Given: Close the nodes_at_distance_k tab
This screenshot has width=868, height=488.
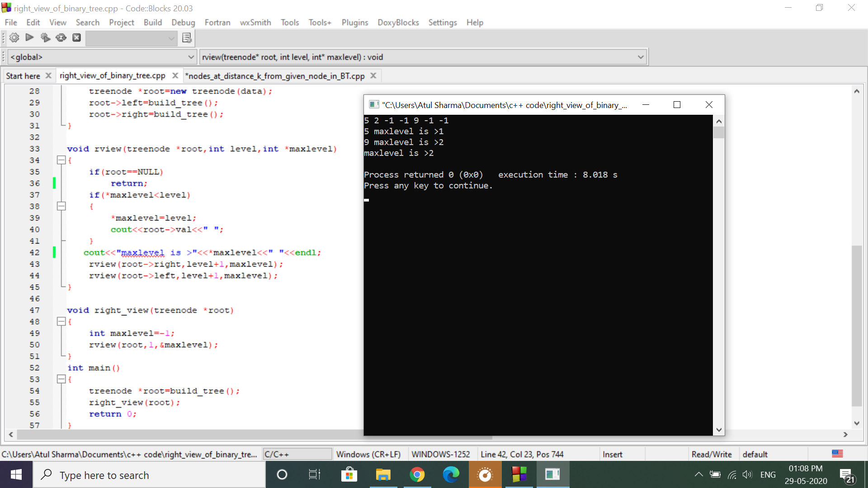Looking at the screenshot, I should (x=373, y=75).
